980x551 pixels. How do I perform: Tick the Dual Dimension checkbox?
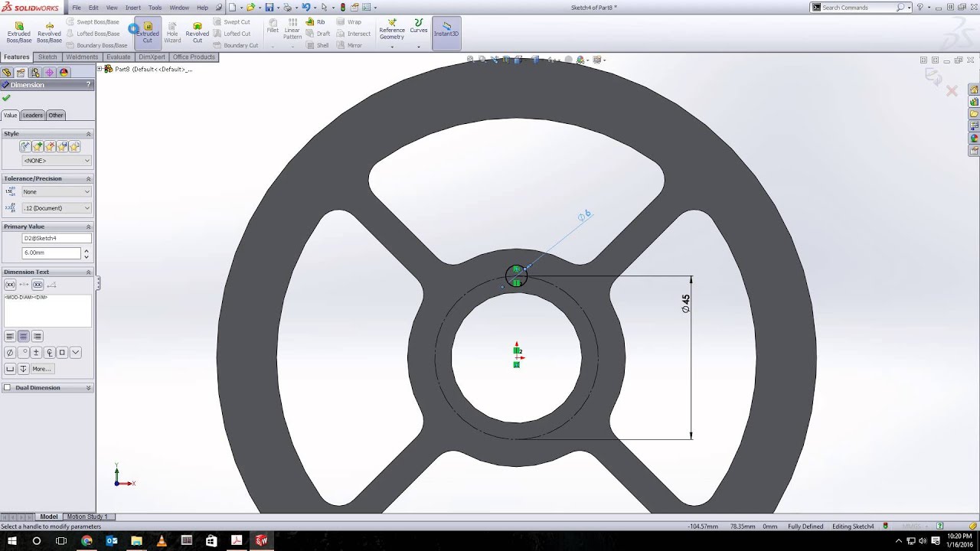tap(8, 388)
